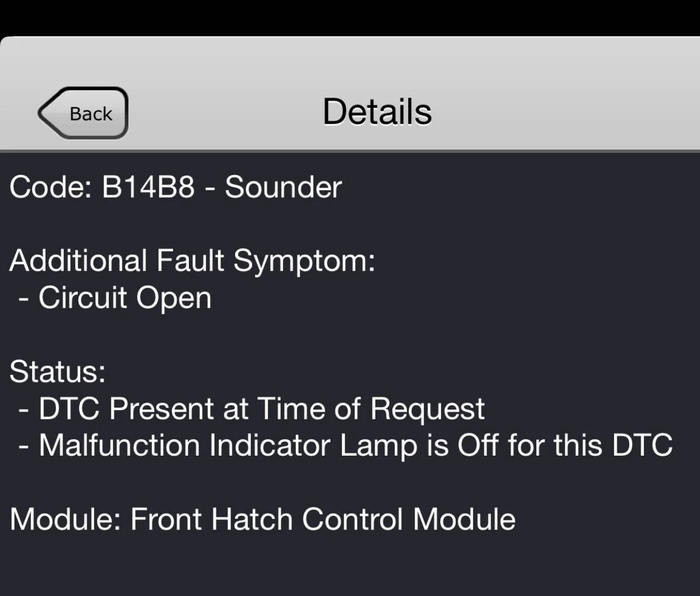The width and height of the screenshot is (700, 596).
Task: Click the dash bullet before DTC Present
Action: point(23,409)
